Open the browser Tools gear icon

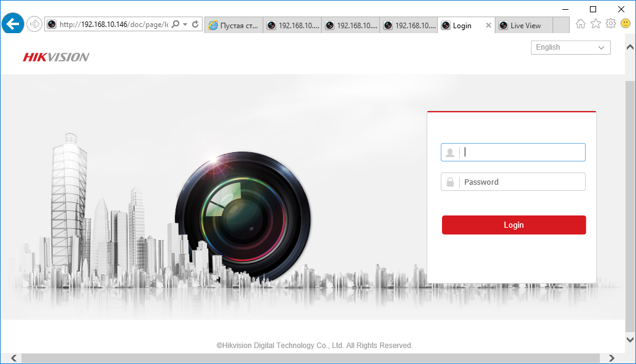coord(610,23)
